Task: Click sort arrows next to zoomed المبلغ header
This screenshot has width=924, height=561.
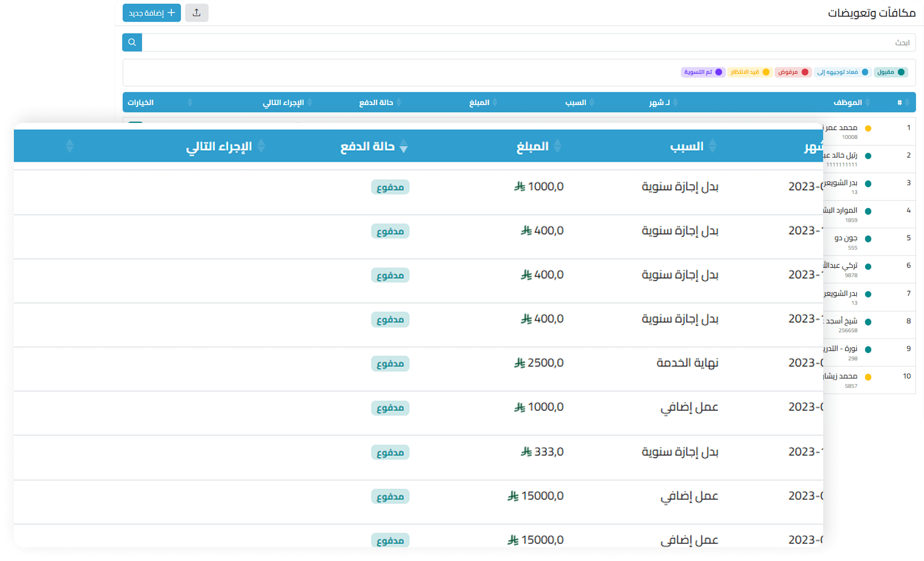Action: (x=557, y=146)
